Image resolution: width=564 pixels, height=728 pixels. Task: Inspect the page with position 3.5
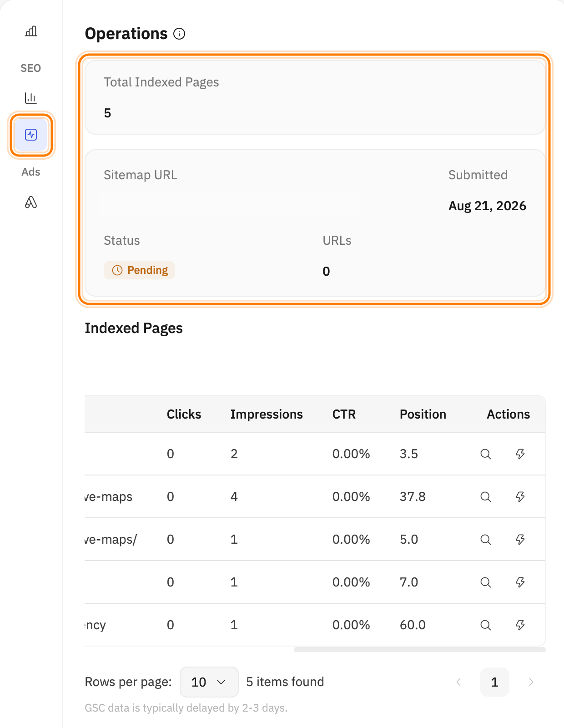pyautogui.click(x=486, y=454)
